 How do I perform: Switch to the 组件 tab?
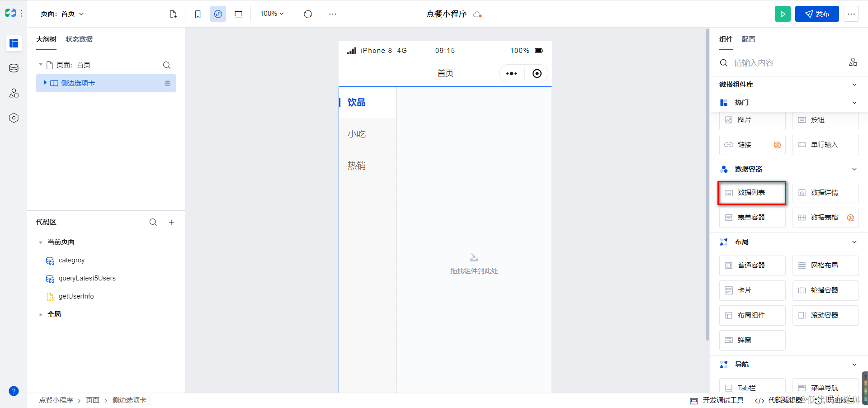click(726, 39)
